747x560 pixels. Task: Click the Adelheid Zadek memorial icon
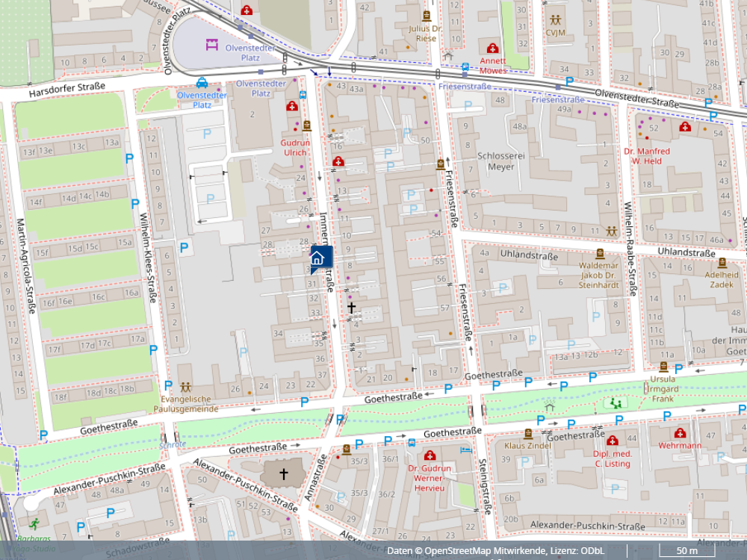point(722,263)
